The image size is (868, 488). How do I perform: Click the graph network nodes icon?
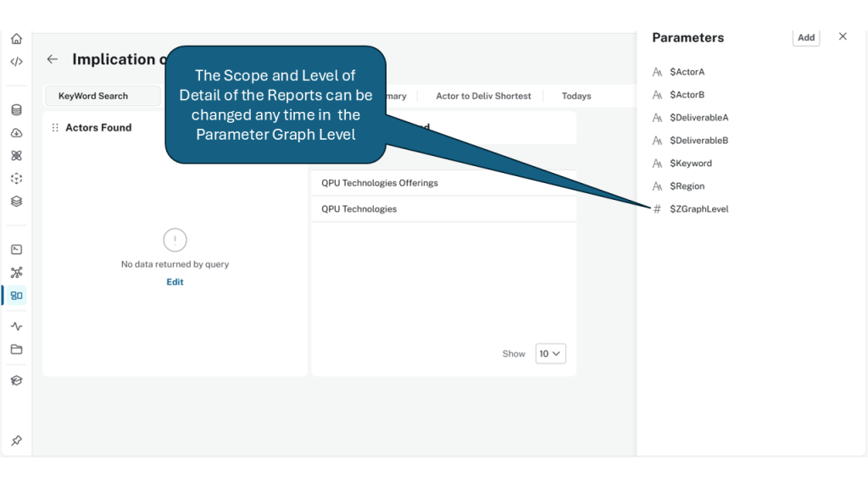point(16,273)
